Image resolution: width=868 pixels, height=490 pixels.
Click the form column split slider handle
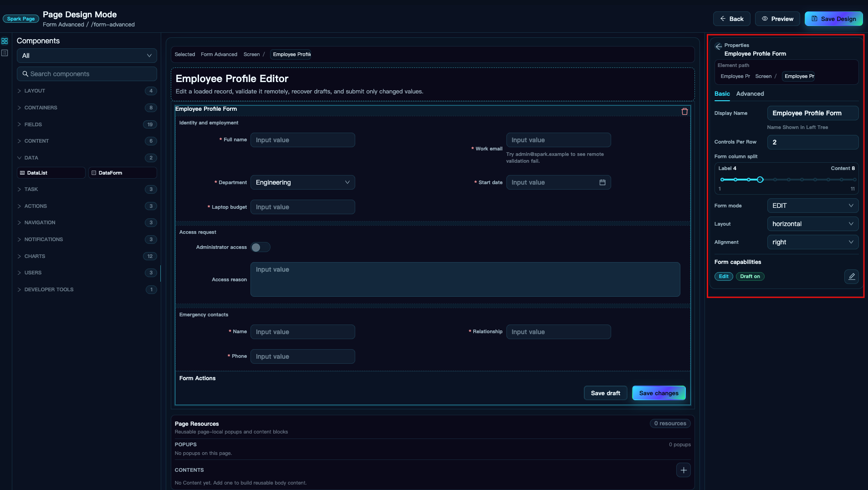(x=760, y=180)
